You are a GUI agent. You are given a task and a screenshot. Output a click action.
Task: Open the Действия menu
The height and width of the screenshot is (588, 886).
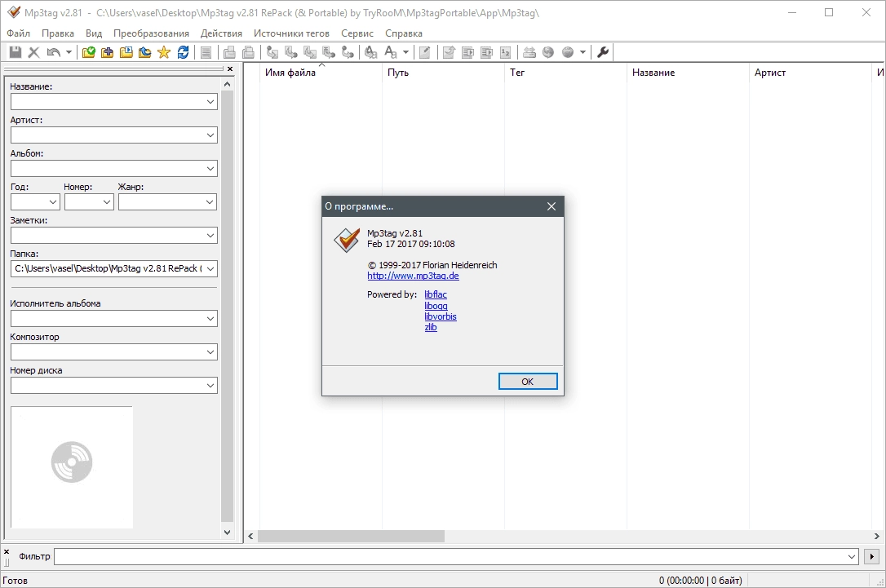tap(221, 33)
